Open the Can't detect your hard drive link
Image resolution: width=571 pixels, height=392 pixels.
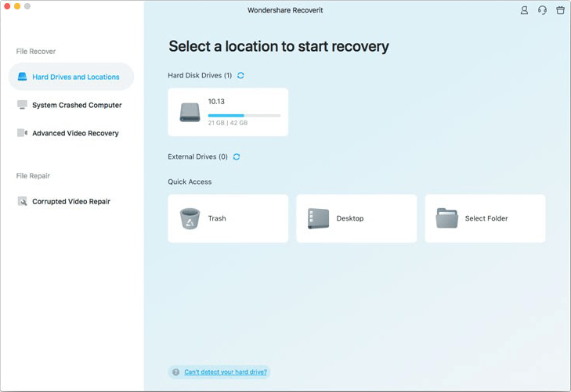tap(226, 372)
